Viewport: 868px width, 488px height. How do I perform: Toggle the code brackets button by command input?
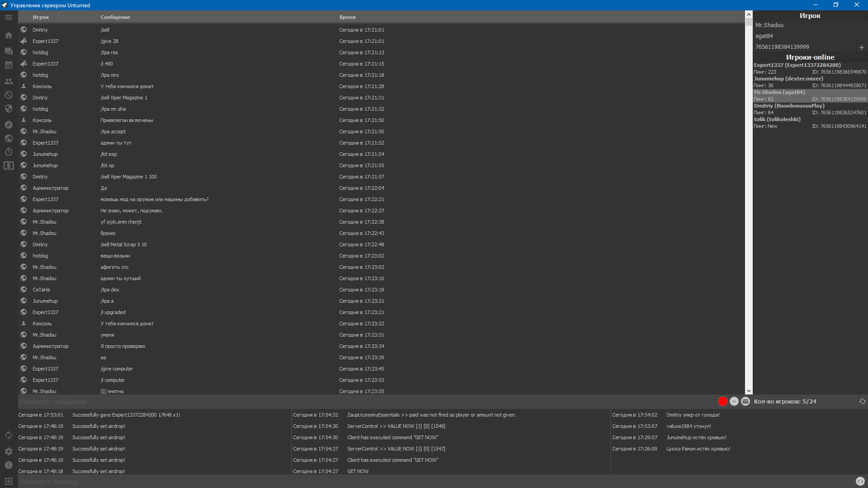pos(860,482)
